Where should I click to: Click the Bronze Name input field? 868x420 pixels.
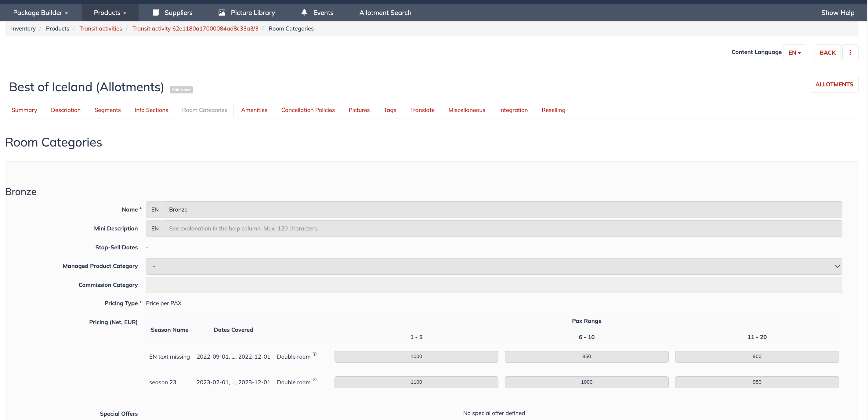pyautogui.click(x=503, y=210)
